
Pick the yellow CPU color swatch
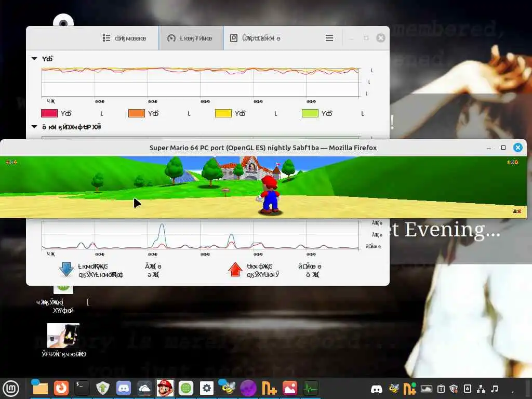223,113
